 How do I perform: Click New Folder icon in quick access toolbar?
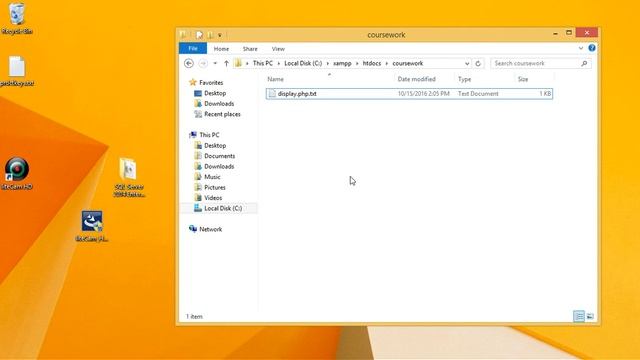click(x=210, y=35)
